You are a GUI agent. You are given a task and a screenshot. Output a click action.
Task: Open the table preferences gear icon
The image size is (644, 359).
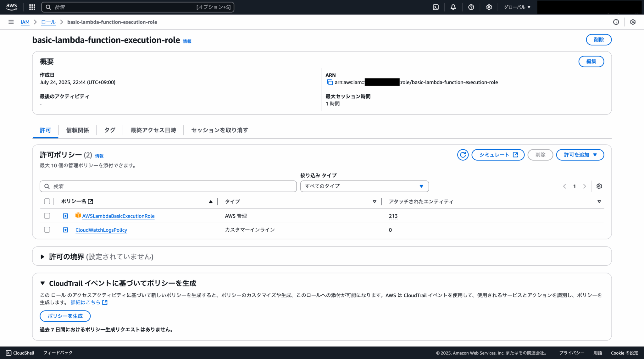coord(599,186)
